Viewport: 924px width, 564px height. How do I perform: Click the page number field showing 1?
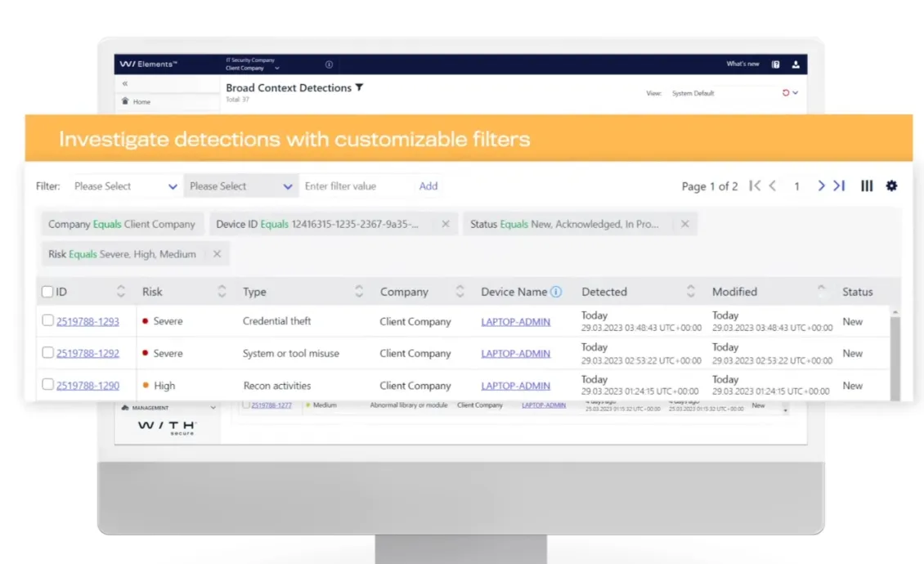(x=796, y=186)
